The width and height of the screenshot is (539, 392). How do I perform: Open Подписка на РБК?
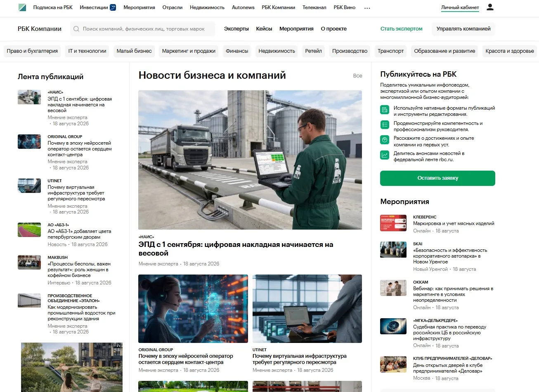[53, 7]
